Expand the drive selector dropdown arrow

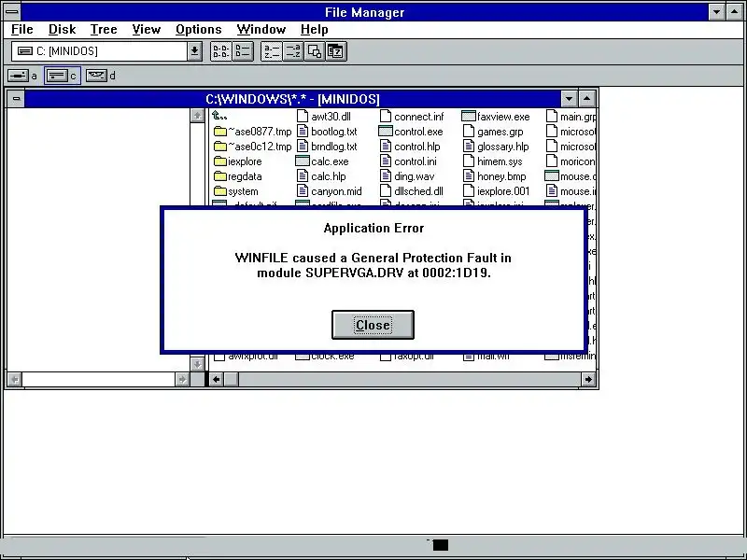(194, 51)
